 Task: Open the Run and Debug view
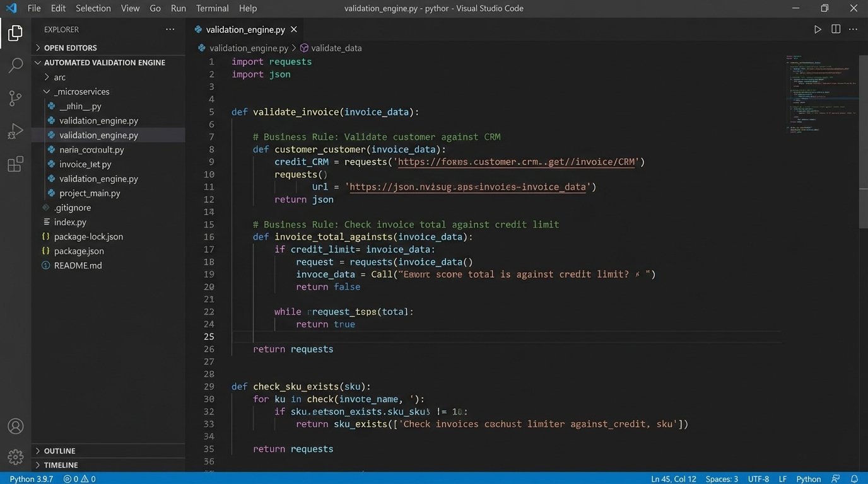click(15, 131)
